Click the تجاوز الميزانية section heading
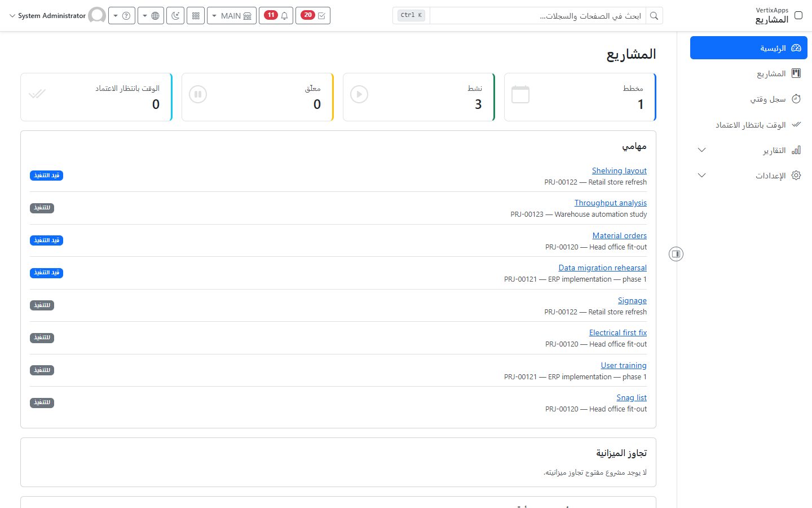Image resolution: width=812 pixels, height=508 pixels. (x=621, y=453)
